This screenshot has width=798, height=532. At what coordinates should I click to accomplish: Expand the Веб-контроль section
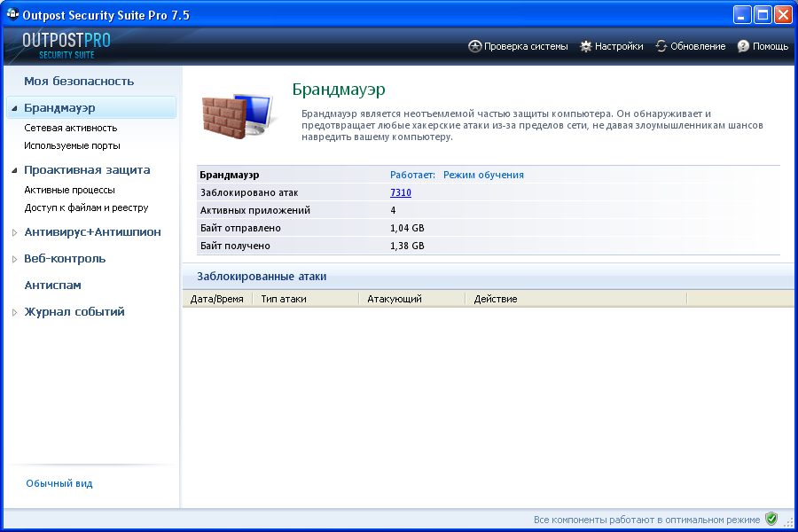pos(15,259)
